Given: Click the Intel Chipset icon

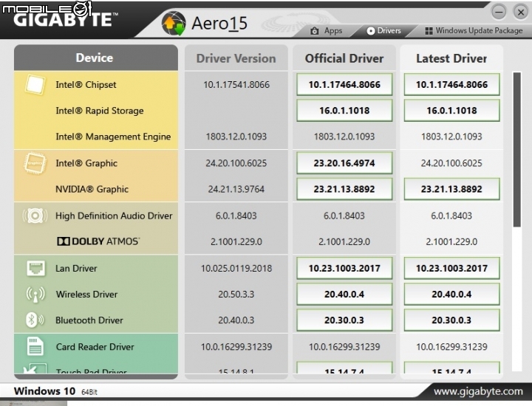Looking at the screenshot, I should (35, 84).
